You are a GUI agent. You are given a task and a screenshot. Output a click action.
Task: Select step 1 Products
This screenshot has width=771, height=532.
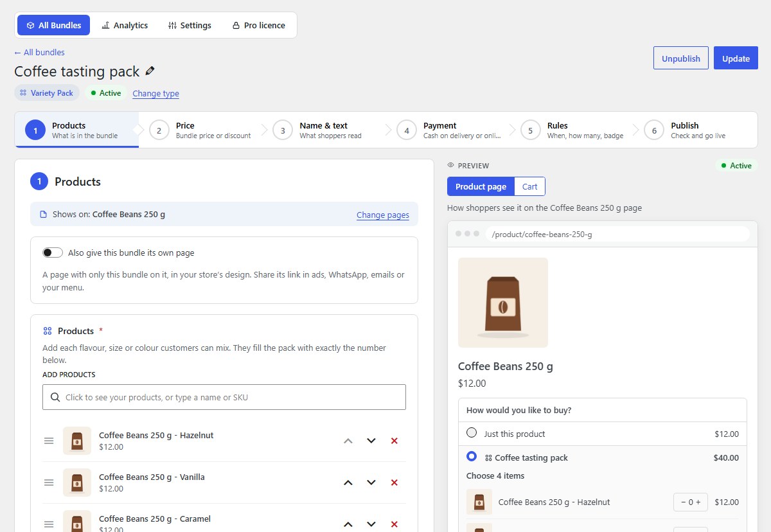[76, 130]
